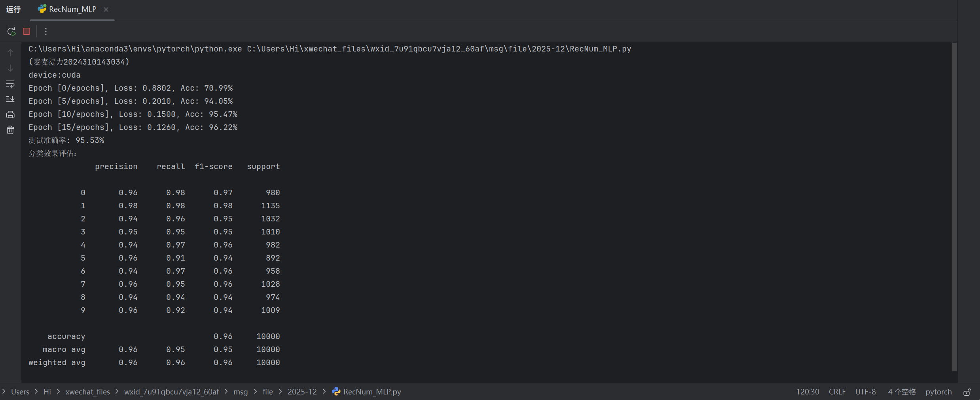Viewport: 980px width, 400px height.
Task: Click the support value 1135
Action: [271, 206]
